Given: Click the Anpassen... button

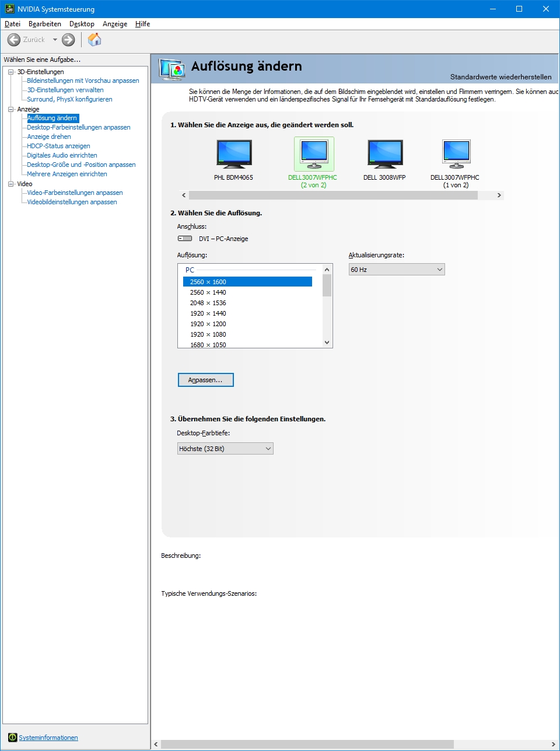Looking at the screenshot, I should point(206,380).
